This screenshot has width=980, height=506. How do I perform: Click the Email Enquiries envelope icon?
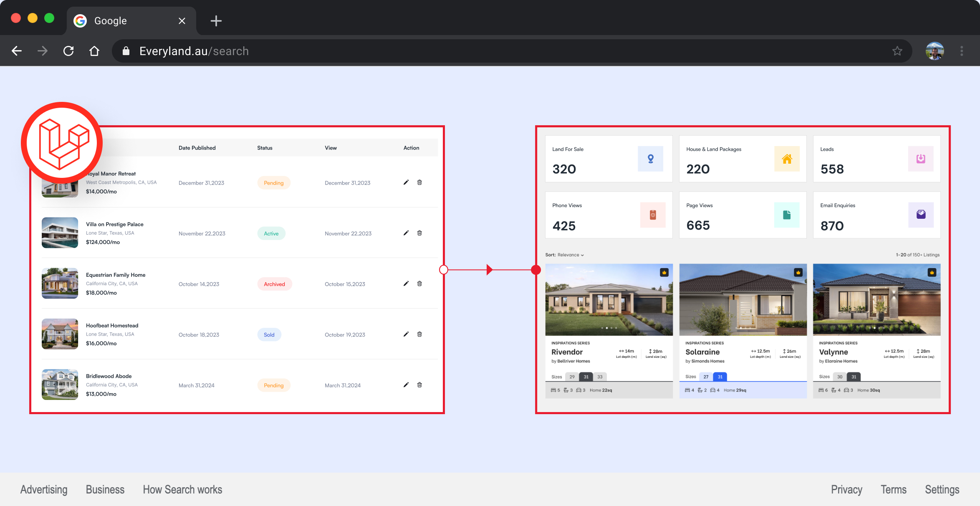[921, 215]
